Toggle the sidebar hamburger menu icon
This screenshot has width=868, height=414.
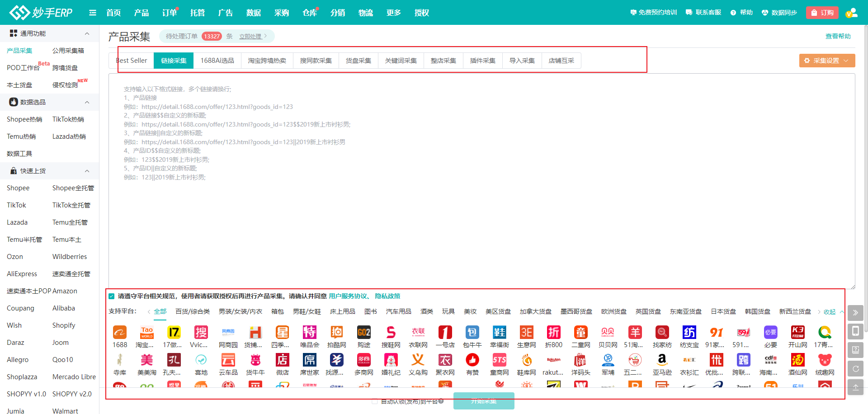[93, 13]
